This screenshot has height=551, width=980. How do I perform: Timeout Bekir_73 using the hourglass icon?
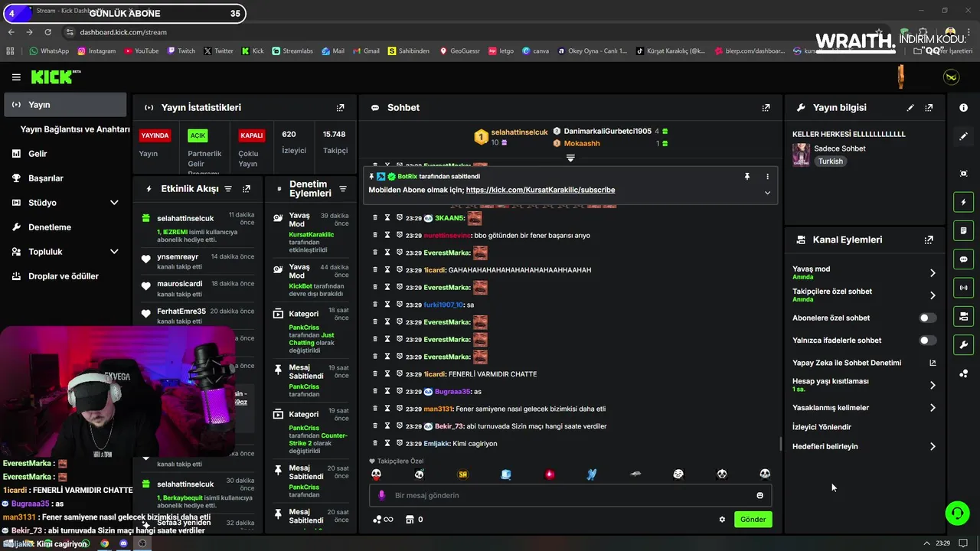(387, 426)
